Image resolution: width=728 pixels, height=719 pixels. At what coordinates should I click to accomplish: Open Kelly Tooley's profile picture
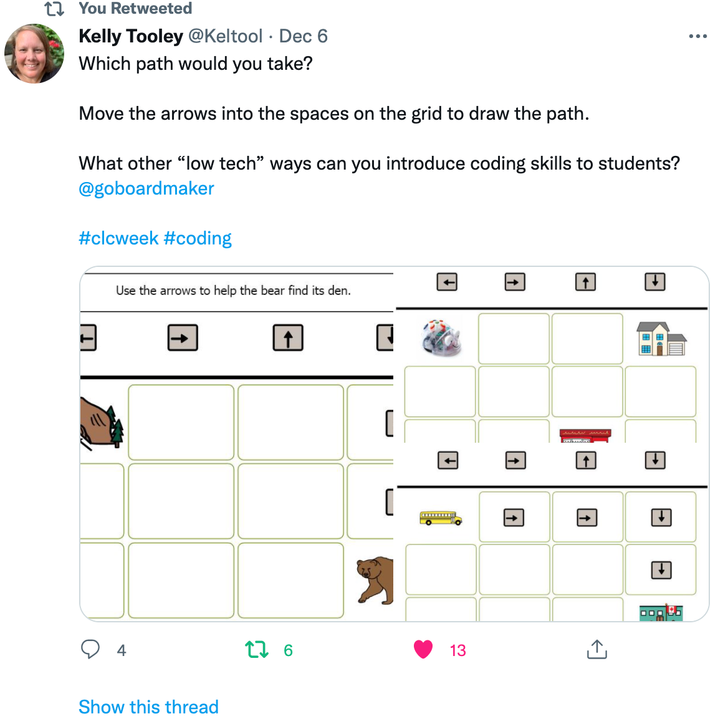pos(34,54)
